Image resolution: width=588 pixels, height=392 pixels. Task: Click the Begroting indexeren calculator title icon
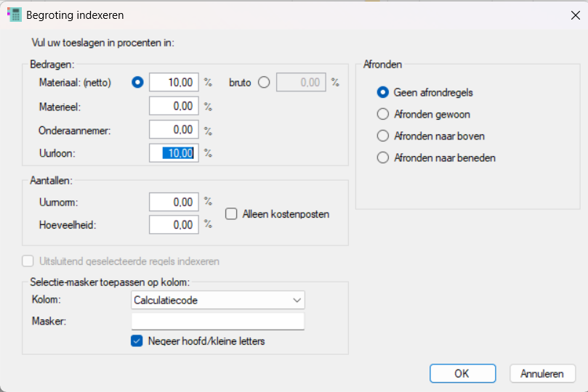tap(14, 15)
